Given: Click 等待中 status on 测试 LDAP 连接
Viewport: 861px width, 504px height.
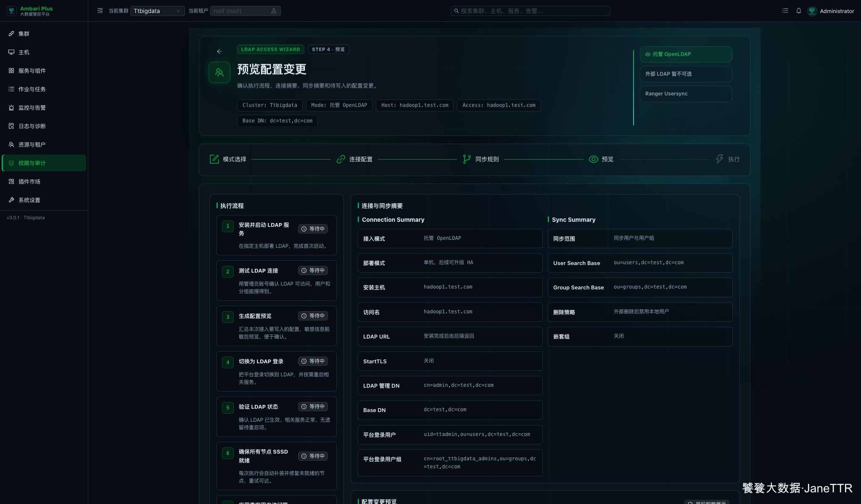Looking at the screenshot, I should 313,270.
